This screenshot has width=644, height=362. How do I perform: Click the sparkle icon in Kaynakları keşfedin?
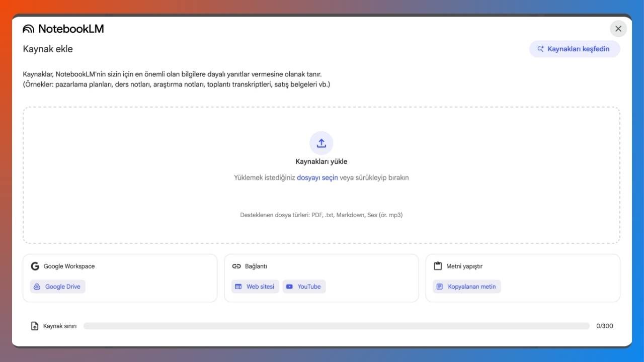pyautogui.click(x=540, y=49)
